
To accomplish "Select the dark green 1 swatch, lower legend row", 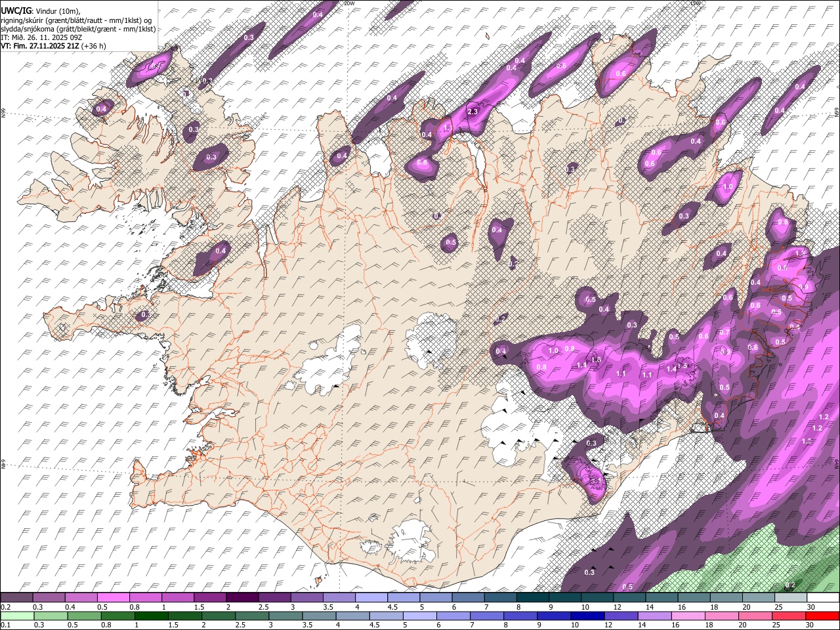I will [x=152, y=616].
